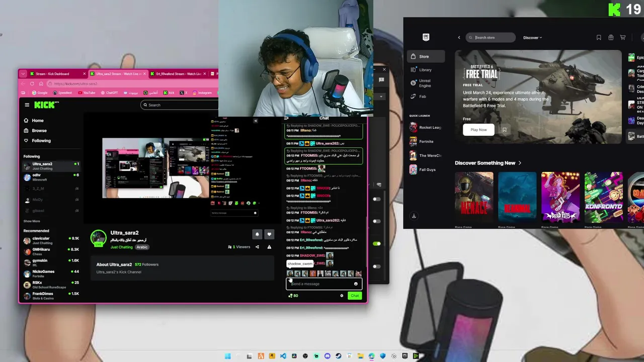Image resolution: width=644 pixels, height=362 pixels.
Task: Open Kick hamburger sidebar menu
Action: coord(27,105)
